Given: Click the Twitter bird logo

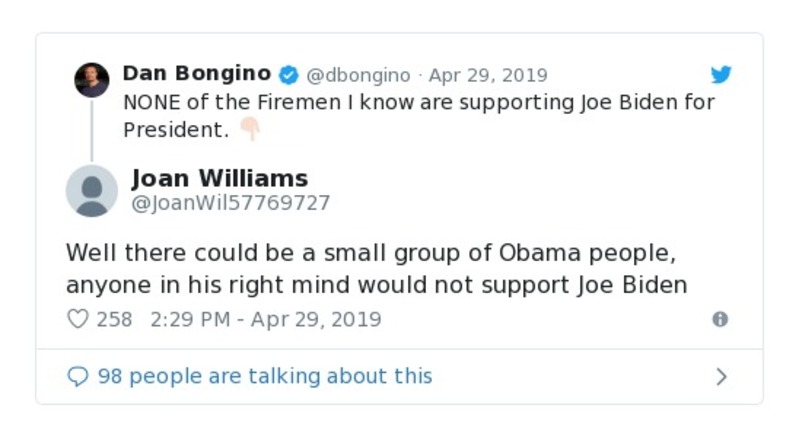Looking at the screenshot, I should pyautogui.click(x=721, y=75).
